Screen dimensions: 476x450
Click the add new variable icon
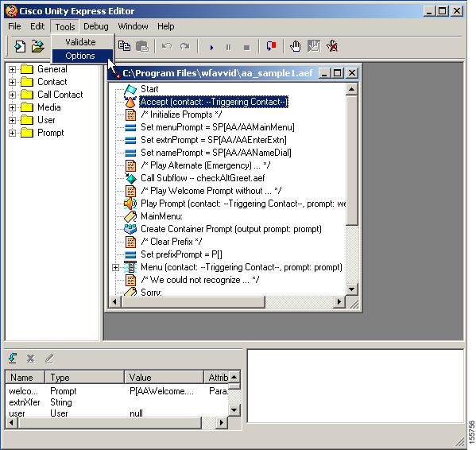point(13,359)
